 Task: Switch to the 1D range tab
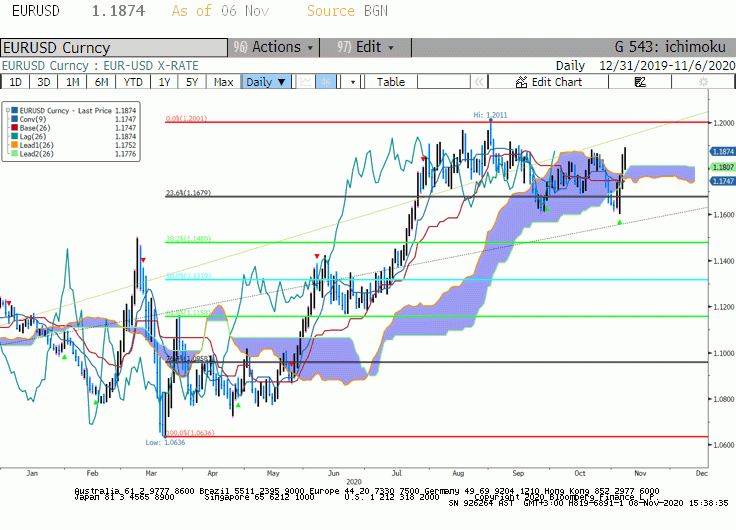[15, 82]
